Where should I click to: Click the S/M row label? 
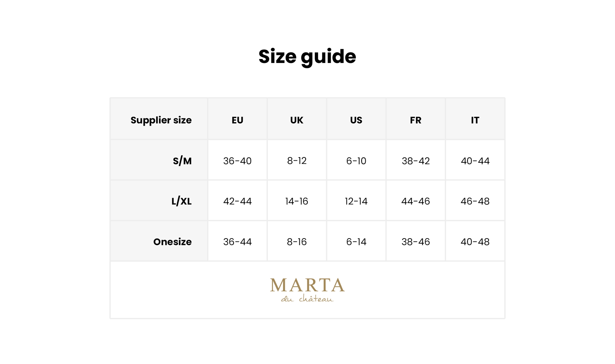[182, 161]
